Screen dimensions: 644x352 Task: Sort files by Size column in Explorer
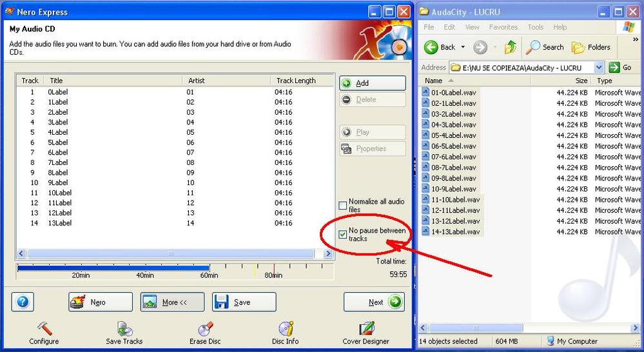(561, 81)
